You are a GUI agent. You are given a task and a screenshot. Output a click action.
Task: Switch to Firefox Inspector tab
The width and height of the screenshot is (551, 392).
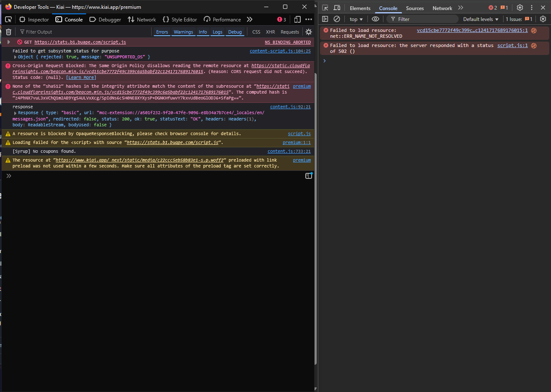coord(34,19)
